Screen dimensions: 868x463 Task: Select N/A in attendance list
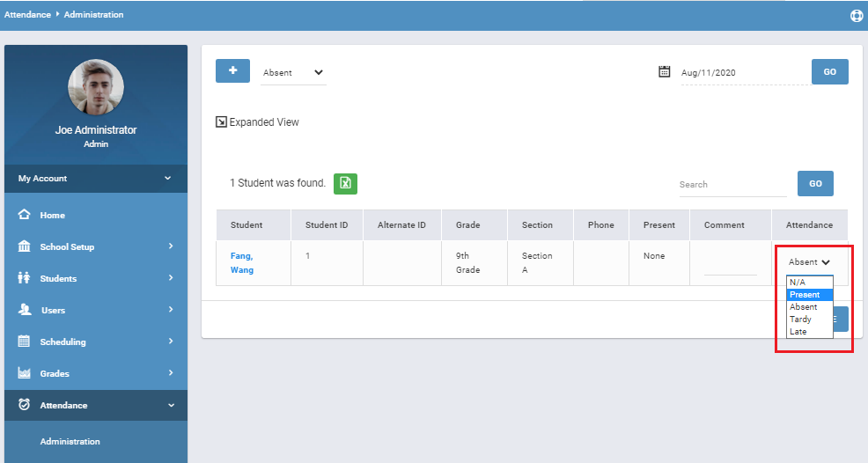(809, 282)
